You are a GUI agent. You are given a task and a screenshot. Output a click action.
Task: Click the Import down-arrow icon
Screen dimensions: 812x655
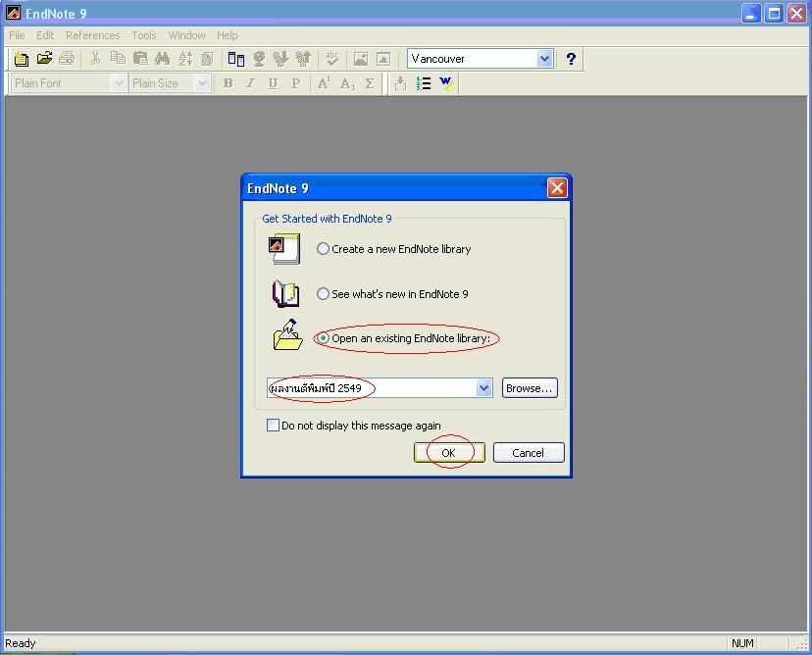click(281, 59)
